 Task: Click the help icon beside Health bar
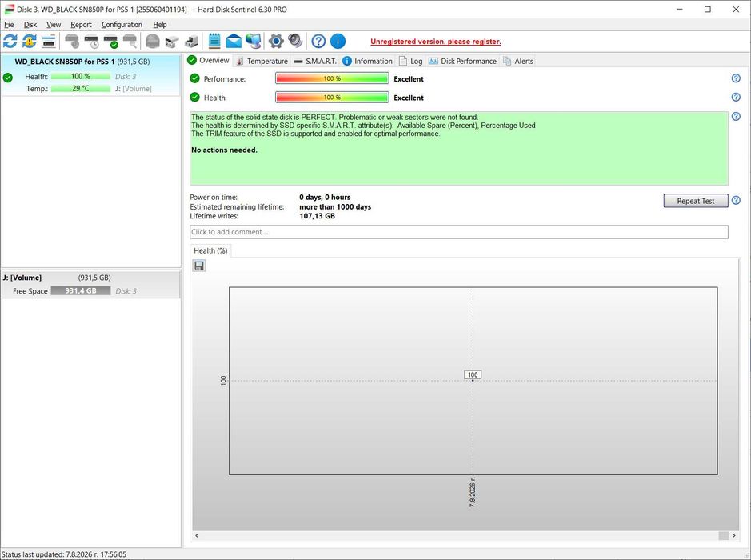click(x=736, y=97)
